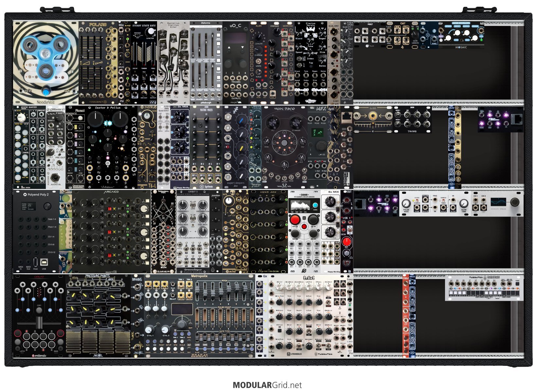Open the Basimilus Iteritas Alter module

173,63
